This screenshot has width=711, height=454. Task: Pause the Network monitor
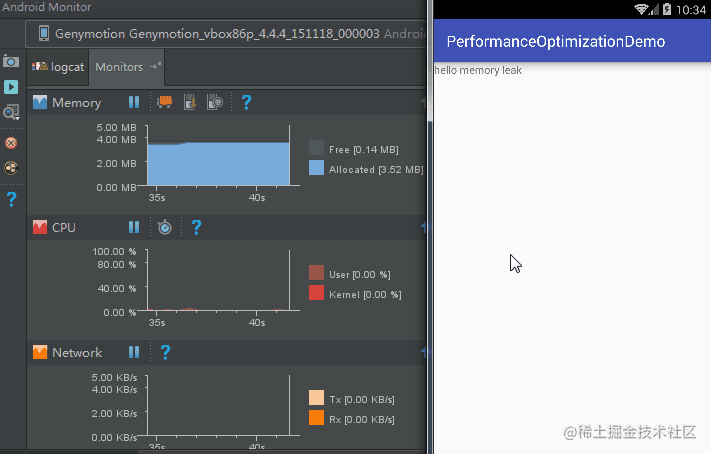(x=134, y=352)
